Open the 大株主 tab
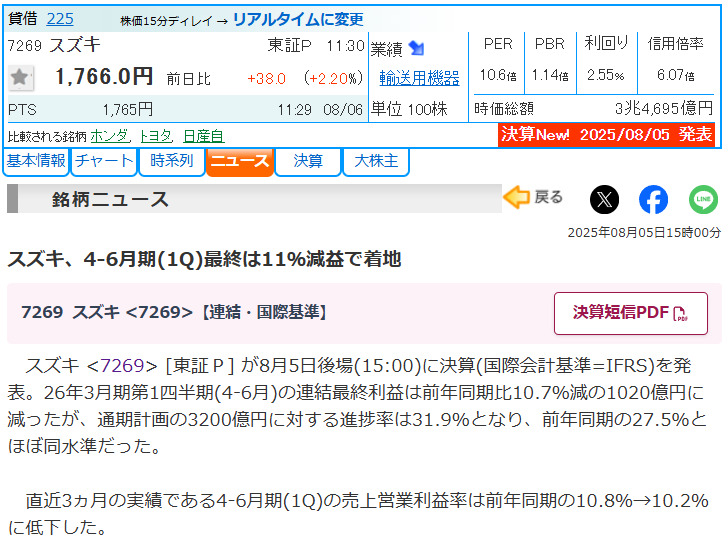 click(376, 162)
